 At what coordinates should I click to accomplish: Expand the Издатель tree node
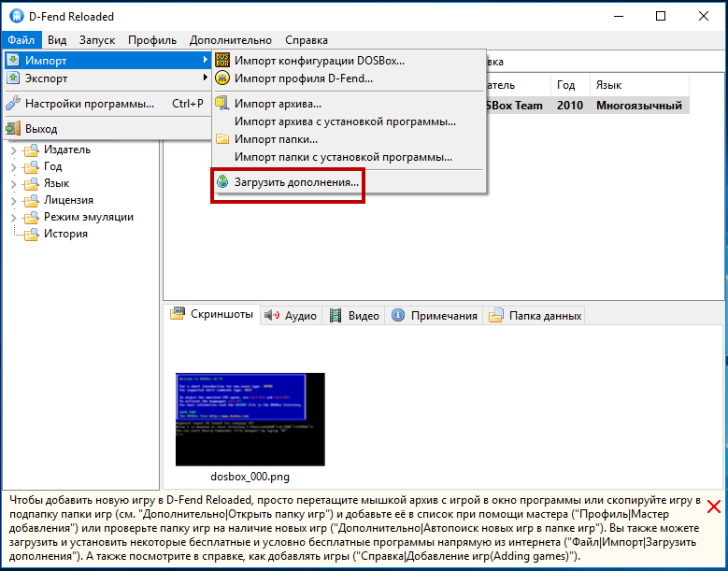(14, 150)
